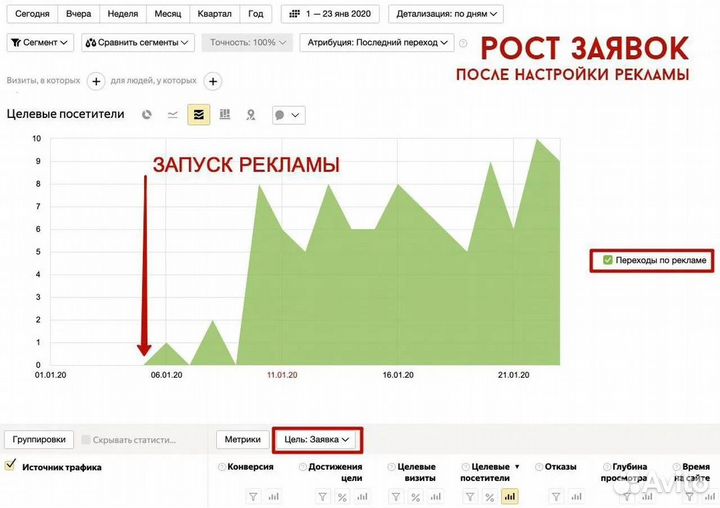Sort by Достижения цели column header
The width and height of the screenshot is (720, 508).
point(335,472)
